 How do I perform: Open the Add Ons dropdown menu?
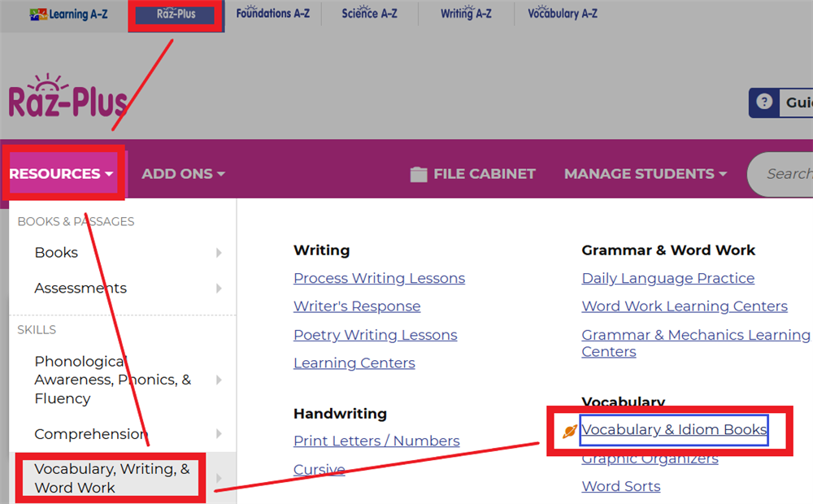184,174
